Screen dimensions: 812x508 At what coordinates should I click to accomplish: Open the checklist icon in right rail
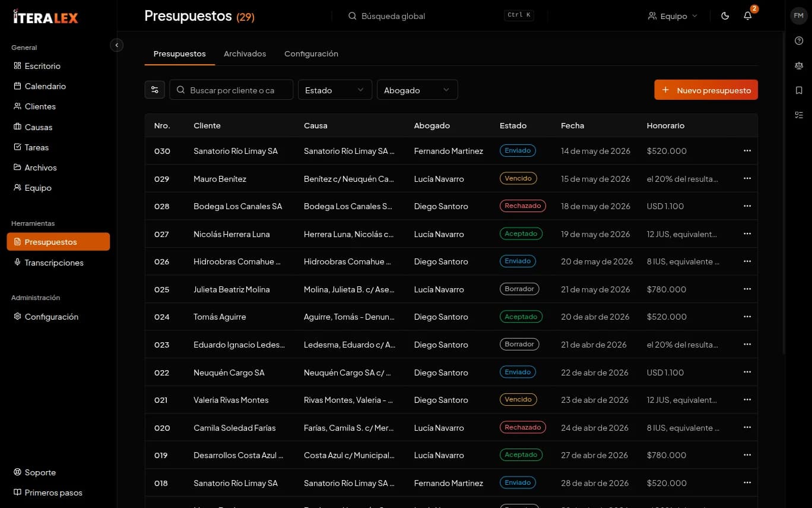click(x=798, y=115)
